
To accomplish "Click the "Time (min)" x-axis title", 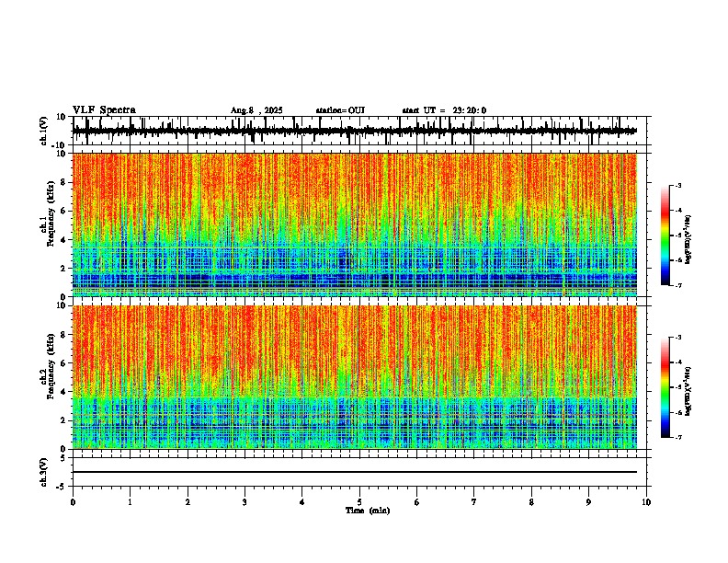I will click(x=368, y=511).
